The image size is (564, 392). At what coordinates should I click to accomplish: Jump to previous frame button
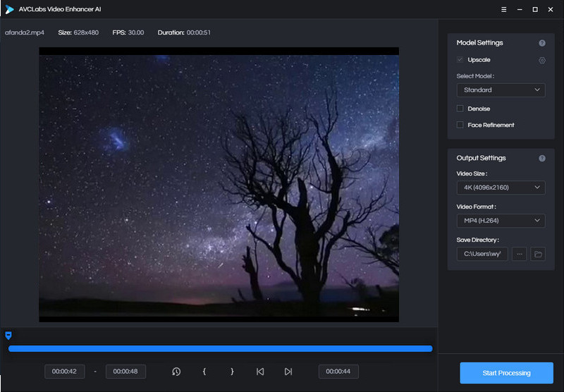pos(260,372)
